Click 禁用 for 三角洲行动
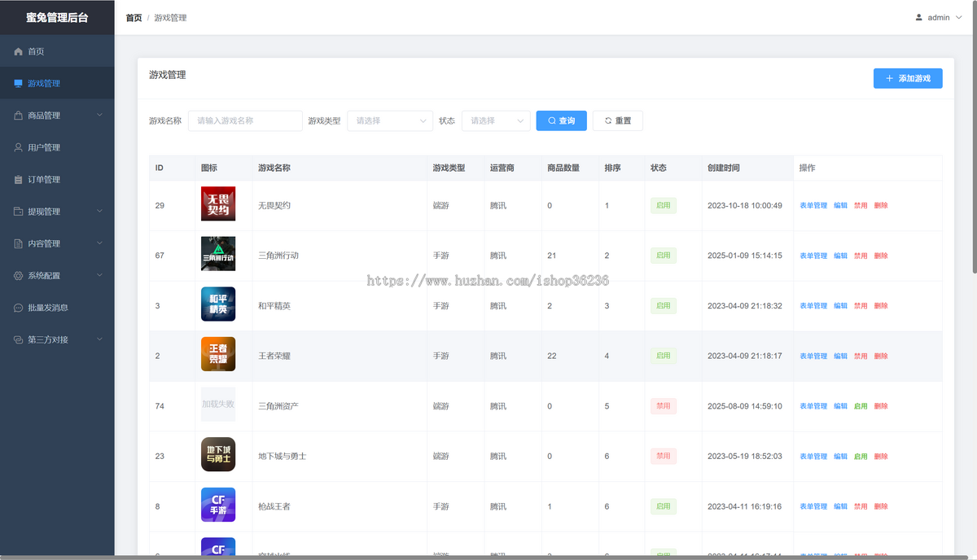The width and height of the screenshot is (977, 560). tap(861, 256)
